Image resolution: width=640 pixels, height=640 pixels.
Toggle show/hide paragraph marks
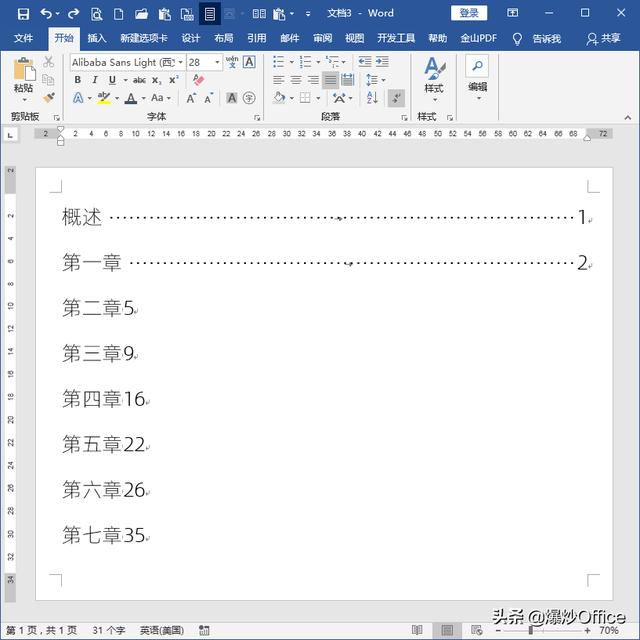click(x=396, y=98)
